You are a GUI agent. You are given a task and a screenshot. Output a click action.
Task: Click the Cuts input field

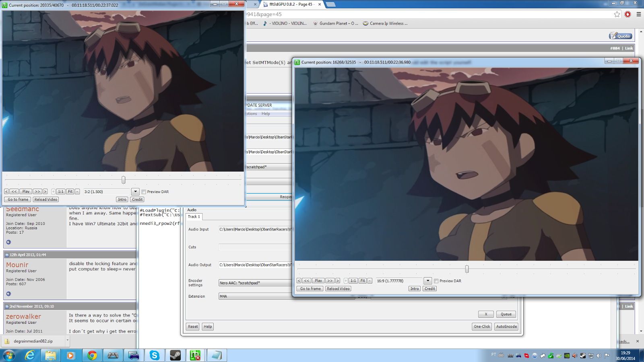[x=255, y=247]
